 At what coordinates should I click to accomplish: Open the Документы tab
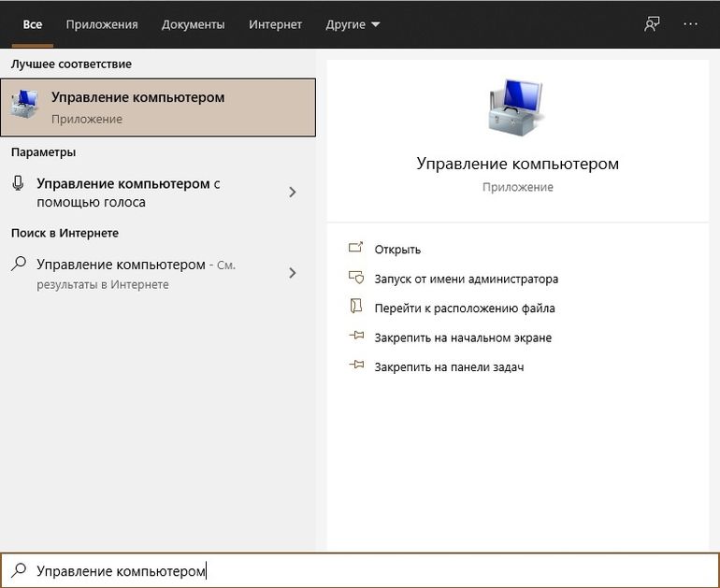[194, 24]
